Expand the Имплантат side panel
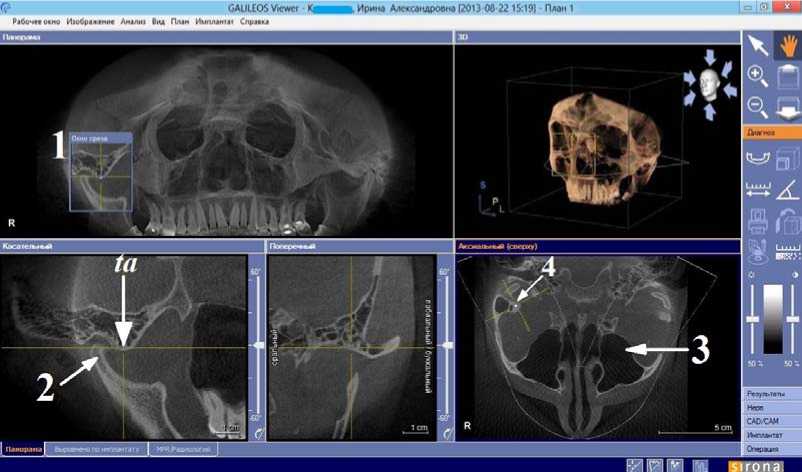 (x=772, y=435)
